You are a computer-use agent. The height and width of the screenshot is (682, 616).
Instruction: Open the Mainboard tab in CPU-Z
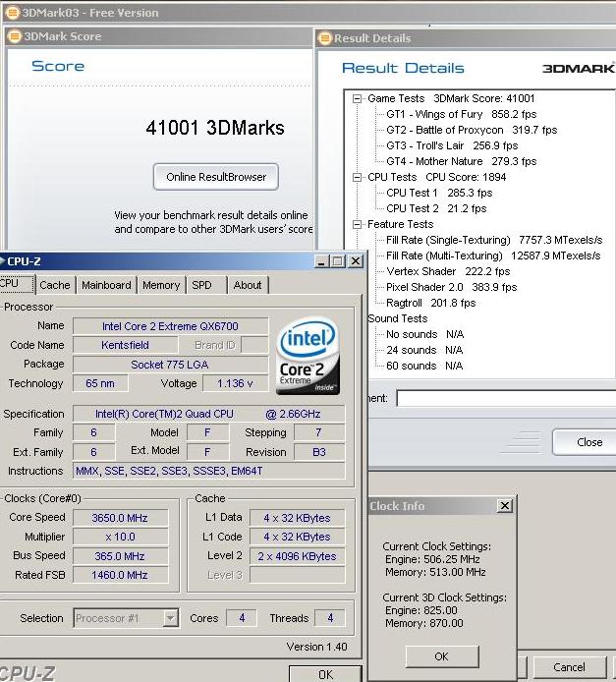[x=106, y=285]
